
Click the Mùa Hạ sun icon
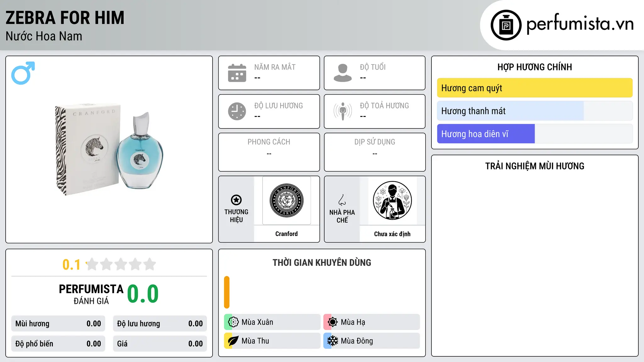(x=333, y=322)
